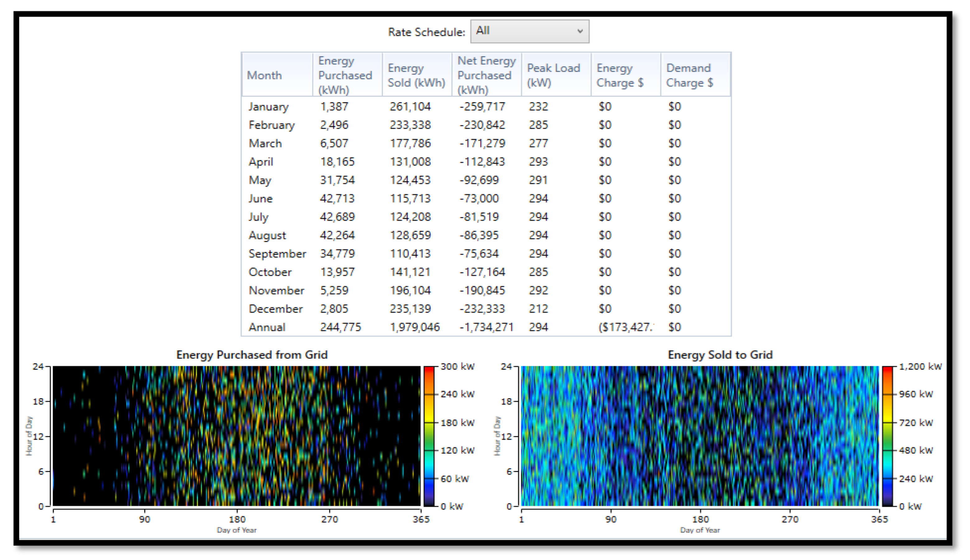
Task: Click Net Energy Purchased (kWh) header
Action: click(x=486, y=75)
